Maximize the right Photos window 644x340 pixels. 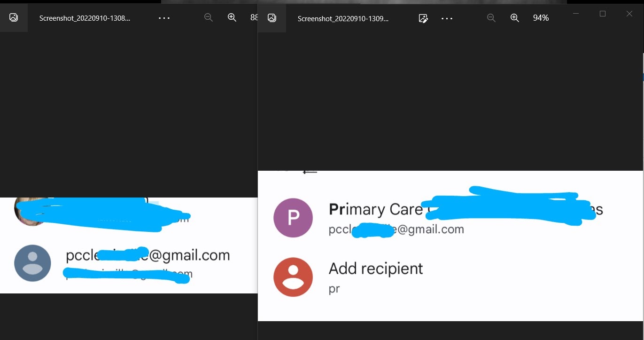click(x=603, y=14)
